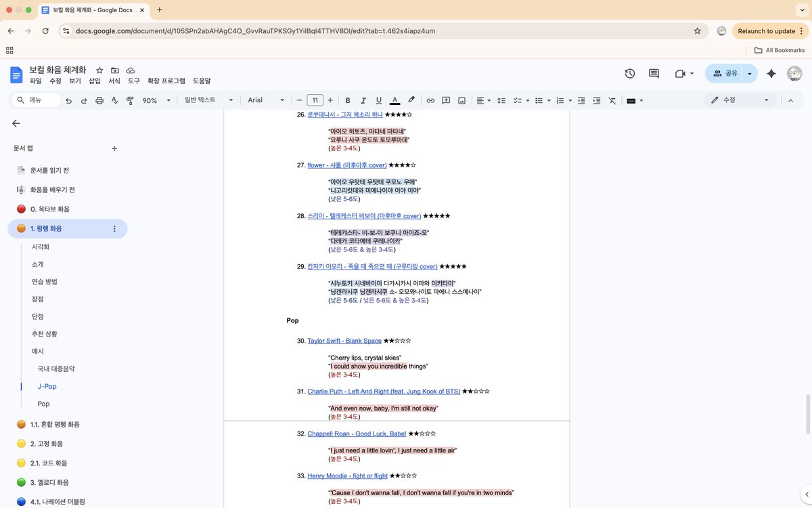The height and width of the screenshot is (508, 812).
Task: Decrease font size with the minus button
Action: click(x=298, y=100)
